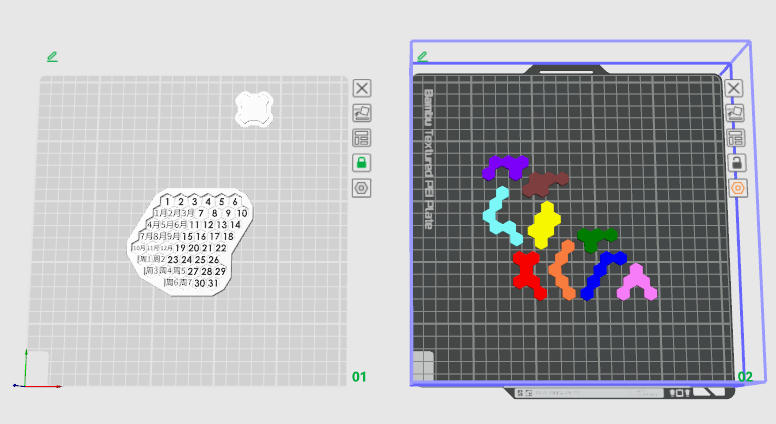
Task: Auto orient objects on plate 02
Action: (734, 113)
